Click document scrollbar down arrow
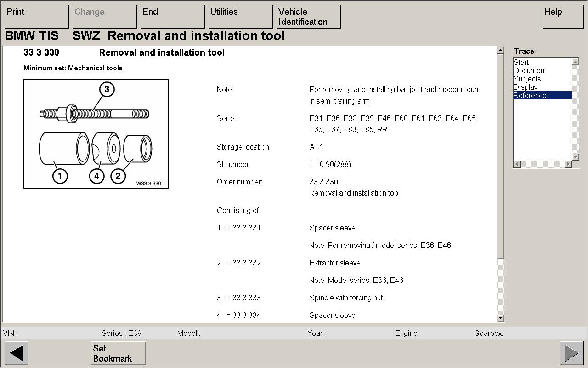Image resolution: width=588 pixels, height=368 pixels. click(x=501, y=318)
